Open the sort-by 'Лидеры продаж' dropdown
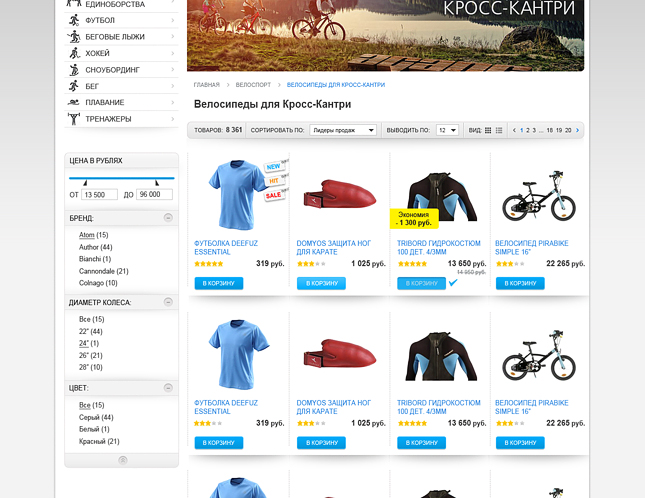 (x=343, y=130)
